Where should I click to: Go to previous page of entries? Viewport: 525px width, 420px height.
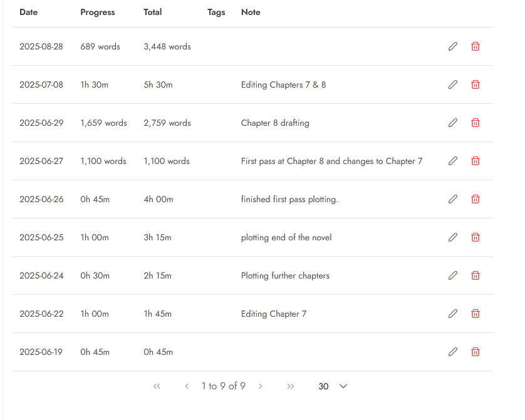coord(187,386)
